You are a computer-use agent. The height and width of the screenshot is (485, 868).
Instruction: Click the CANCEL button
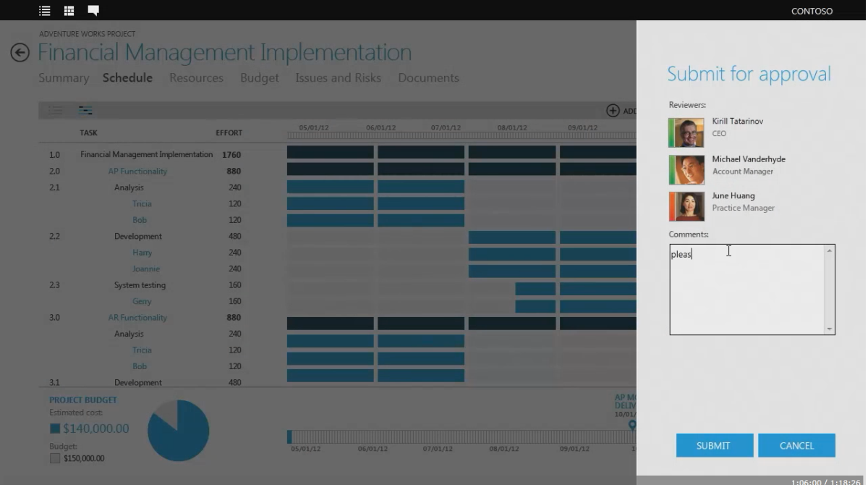click(796, 445)
